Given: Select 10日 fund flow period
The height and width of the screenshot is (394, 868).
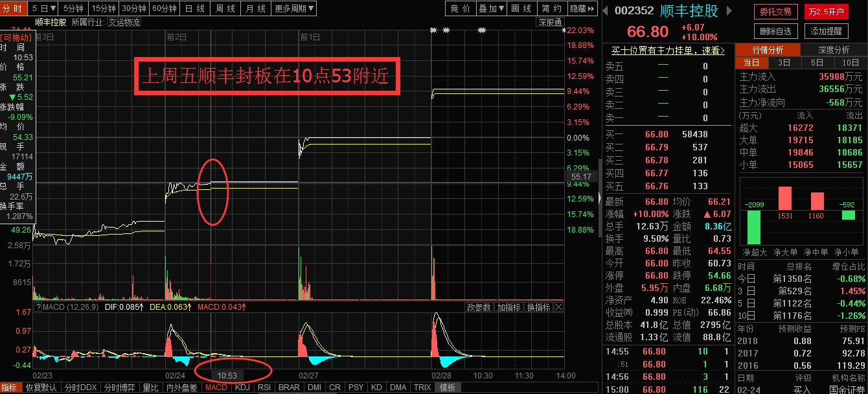Looking at the screenshot, I should tap(851, 63).
